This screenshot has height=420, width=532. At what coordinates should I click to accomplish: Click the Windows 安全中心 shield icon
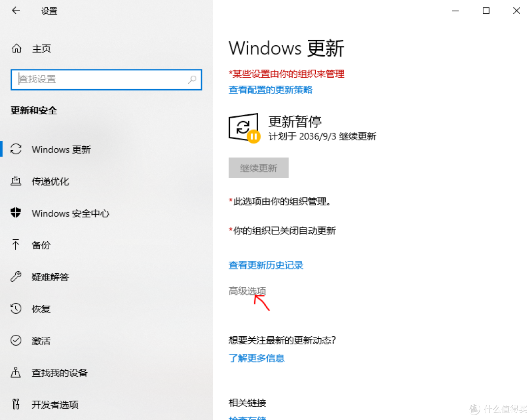tap(16, 213)
